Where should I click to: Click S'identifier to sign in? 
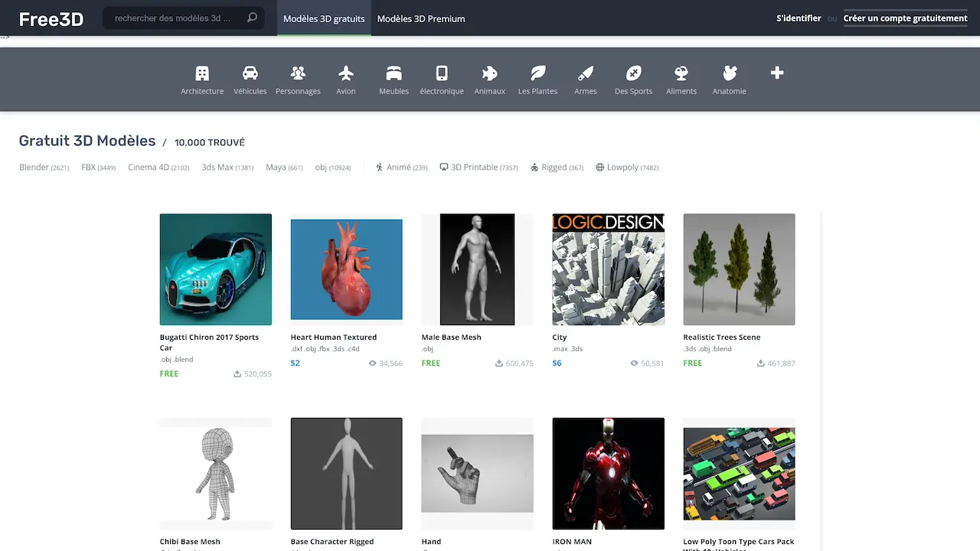pos(799,18)
